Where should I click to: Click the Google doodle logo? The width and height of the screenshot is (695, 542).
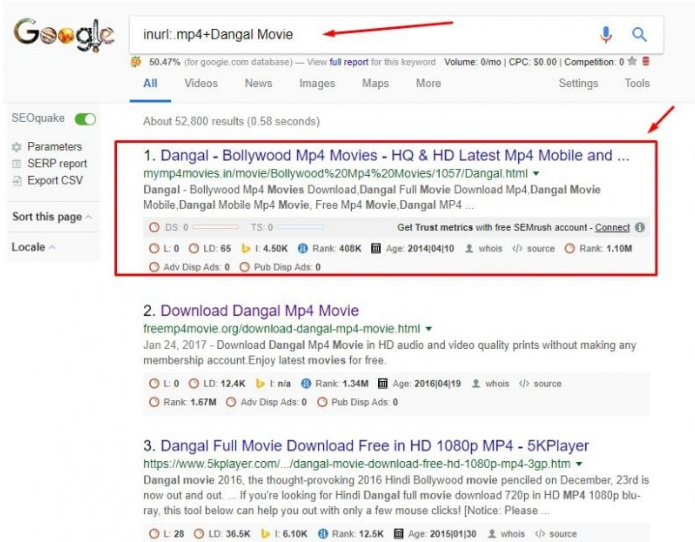point(64,35)
